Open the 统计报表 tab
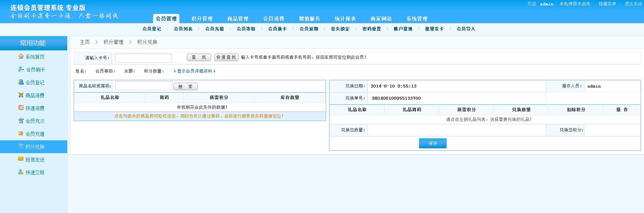Image resolution: width=644 pixels, height=213 pixels. tap(345, 19)
